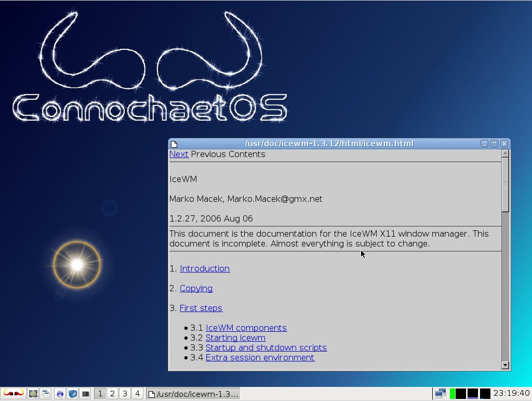Click the '1.2.27, 2006 Aug 06' line
The width and height of the screenshot is (532, 401).
211,218
